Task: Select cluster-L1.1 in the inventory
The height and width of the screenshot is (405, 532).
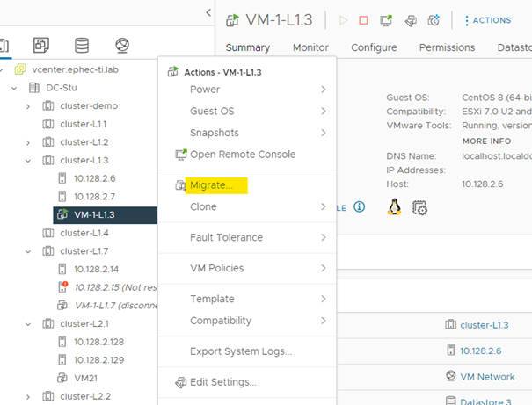Action: pos(84,124)
